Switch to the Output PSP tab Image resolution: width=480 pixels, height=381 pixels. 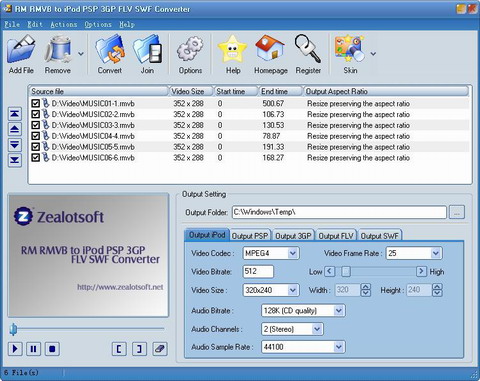[250, 236]
